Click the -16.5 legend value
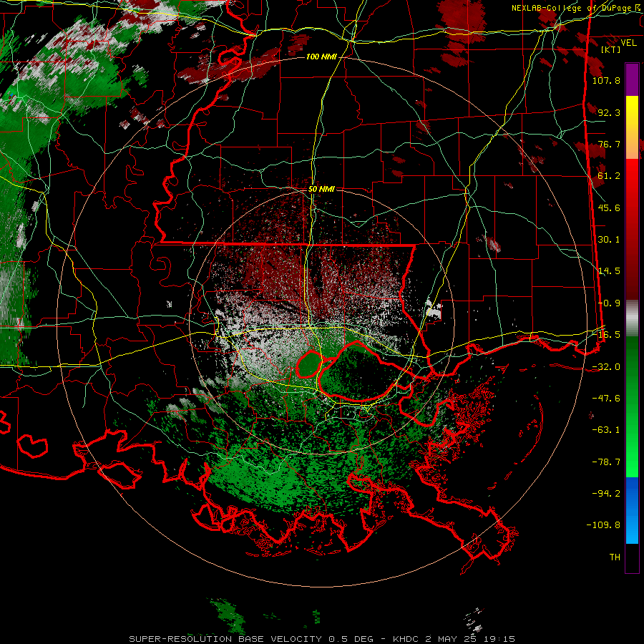644x644 pixels. coord(606,335)
